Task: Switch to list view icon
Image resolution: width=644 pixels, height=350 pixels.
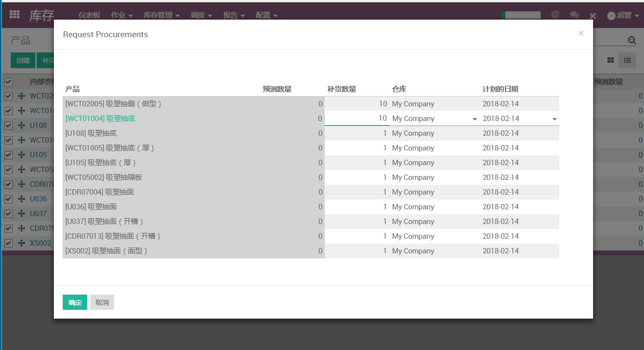Action: point(627,60)
